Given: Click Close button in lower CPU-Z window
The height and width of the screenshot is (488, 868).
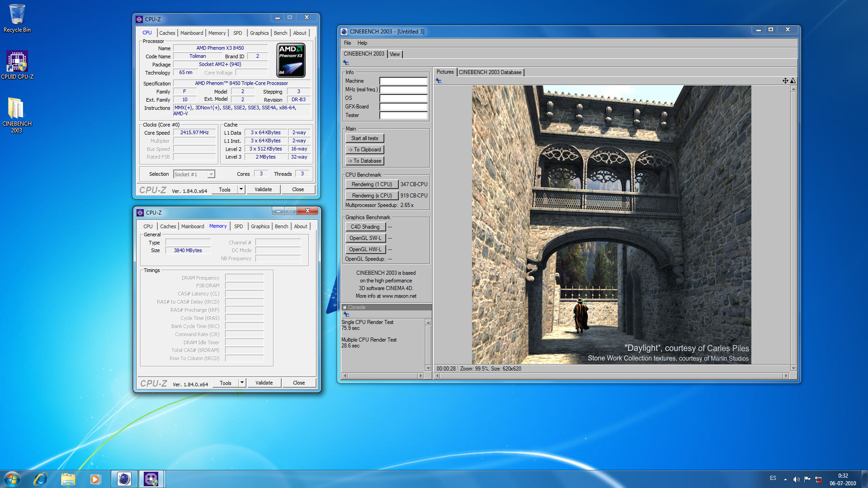Looking at the screenshot, I should (x=299, y=383).
